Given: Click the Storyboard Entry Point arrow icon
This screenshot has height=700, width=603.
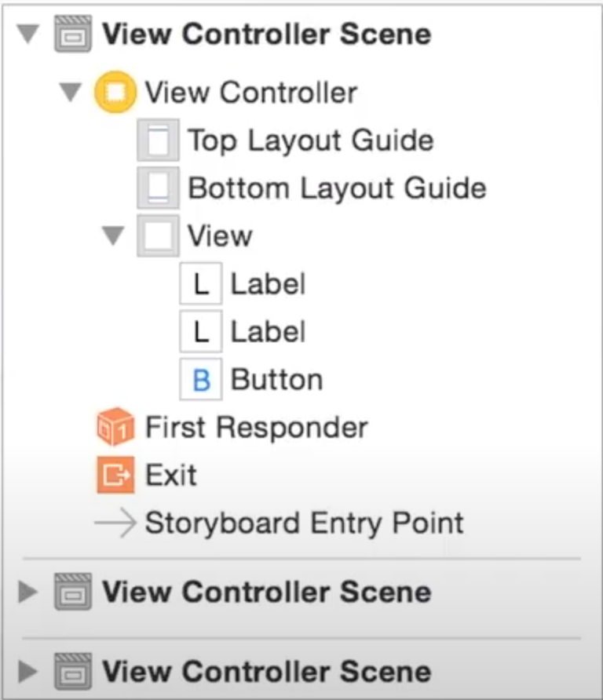Looking at the screenshot, I should [x=115, y=523].
